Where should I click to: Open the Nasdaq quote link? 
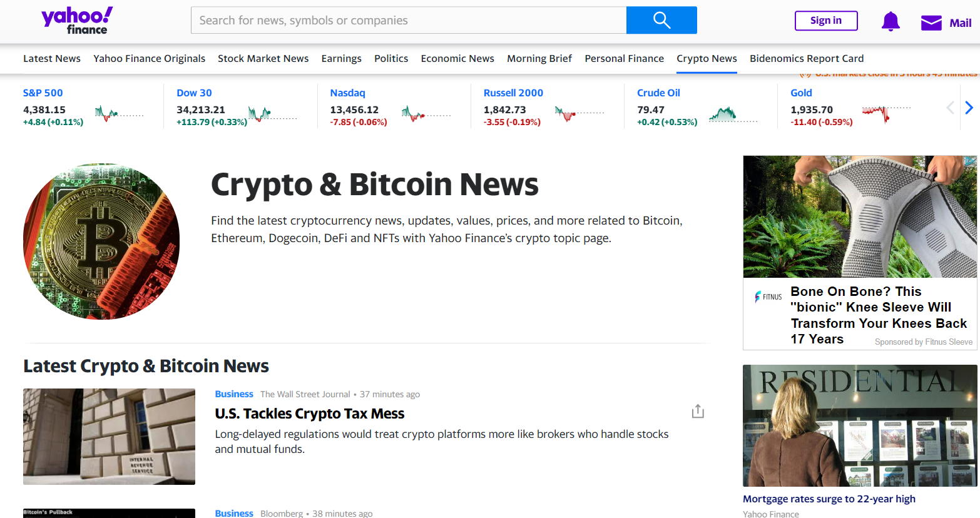pos(347,93)
